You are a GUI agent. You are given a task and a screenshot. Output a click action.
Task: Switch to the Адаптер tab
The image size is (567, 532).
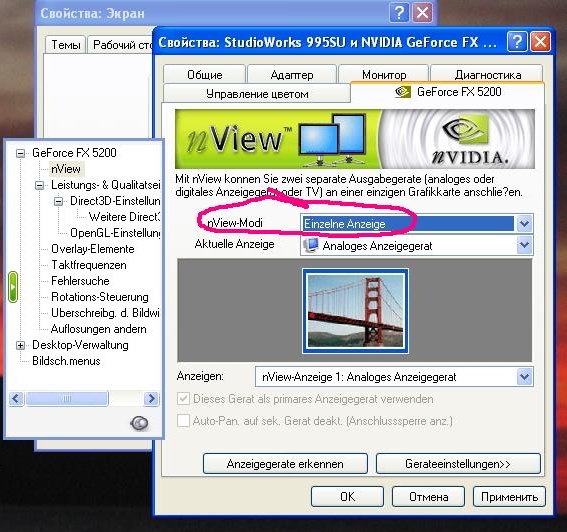point(292,75)
